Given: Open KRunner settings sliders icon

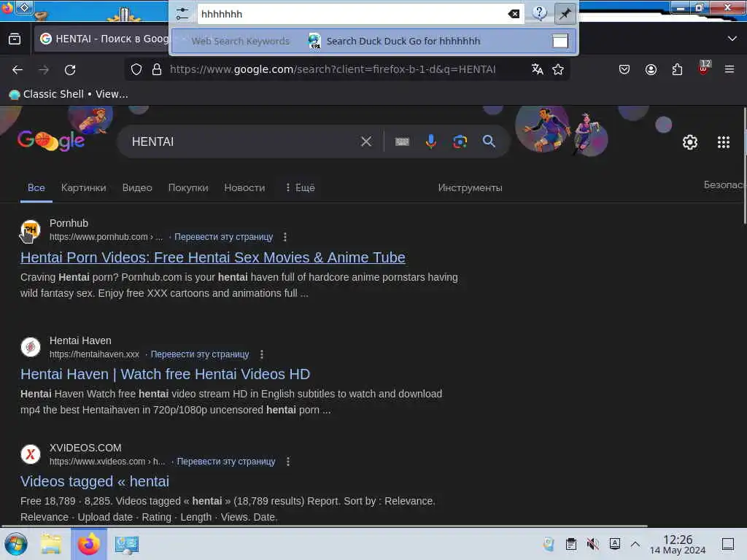Looking at the screenshot, I should click(x=182, y=14).
